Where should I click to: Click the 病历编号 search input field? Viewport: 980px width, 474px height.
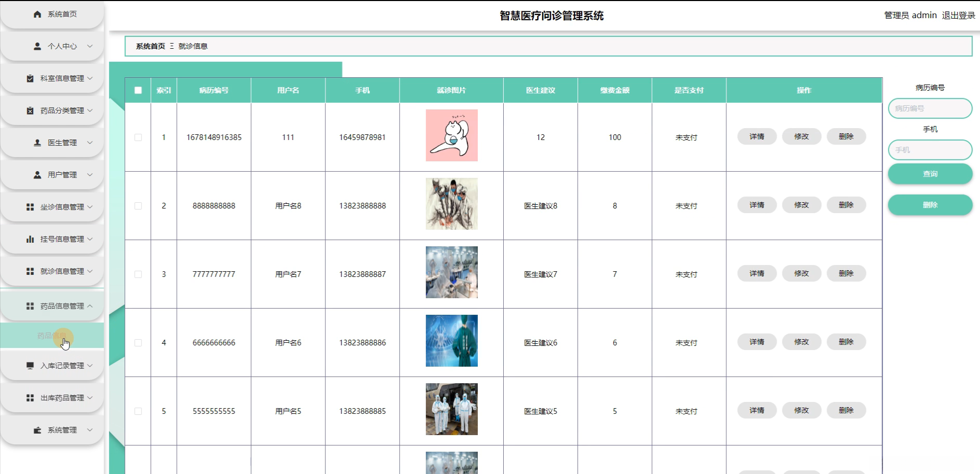point(930,108)
